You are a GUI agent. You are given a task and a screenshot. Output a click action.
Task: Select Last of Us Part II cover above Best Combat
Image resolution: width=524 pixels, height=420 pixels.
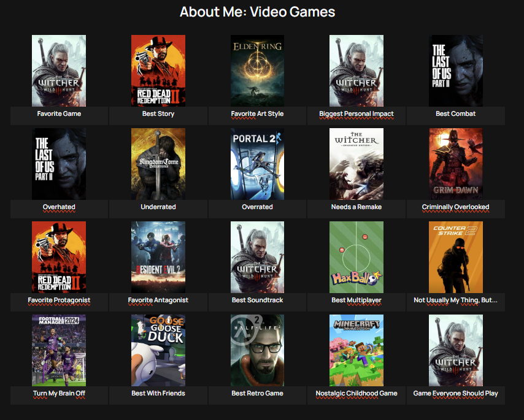point(456,71)
